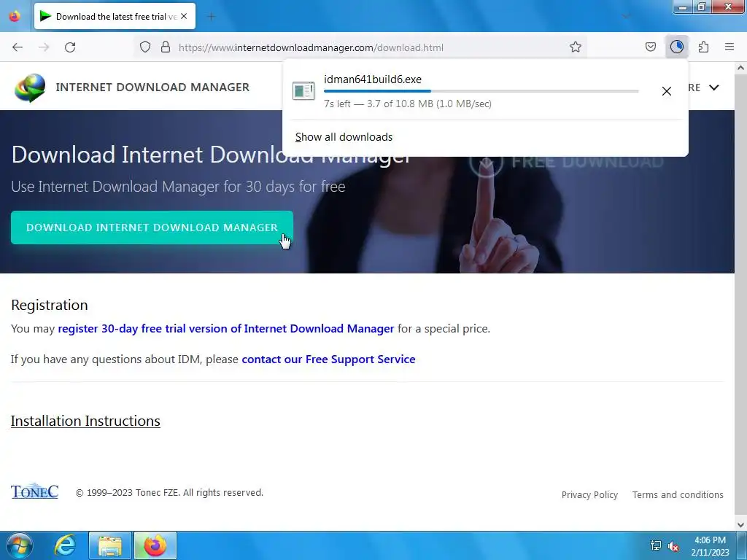Open the register 30-day free trial link
Image resolution: width=747 pixels, height=560 pixels.
(x=226, y=329)
